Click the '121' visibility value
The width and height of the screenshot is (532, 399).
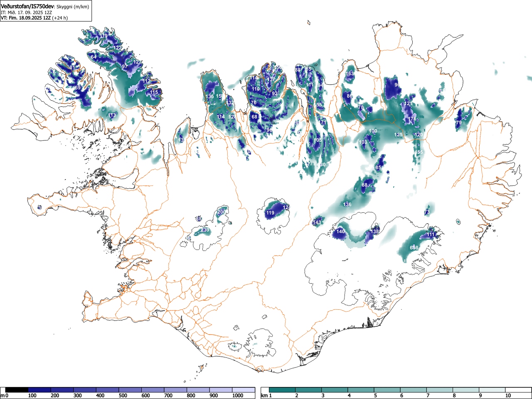pos(408,103)
